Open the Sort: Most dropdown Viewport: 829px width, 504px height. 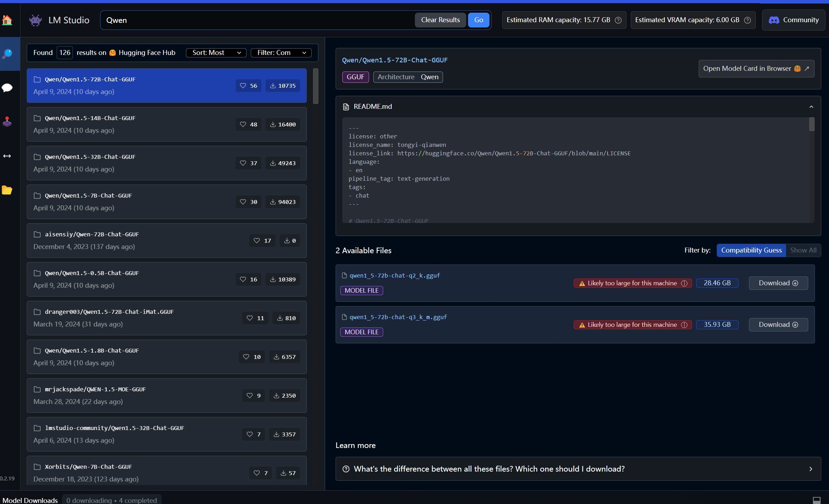point(216,52)
